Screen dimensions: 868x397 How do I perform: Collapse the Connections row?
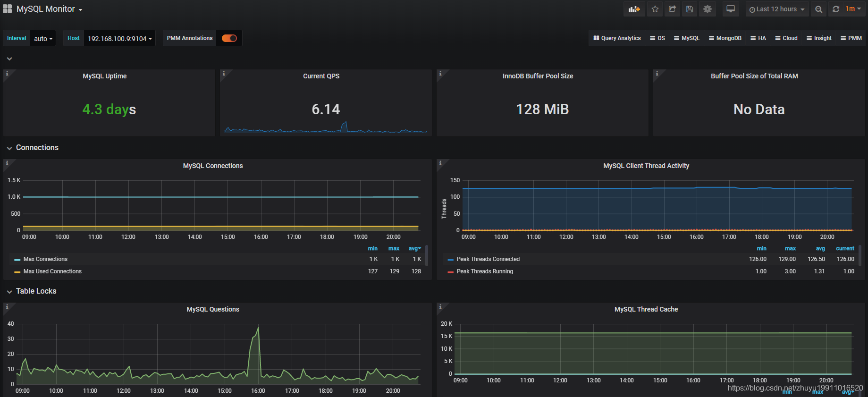(9, 148)
